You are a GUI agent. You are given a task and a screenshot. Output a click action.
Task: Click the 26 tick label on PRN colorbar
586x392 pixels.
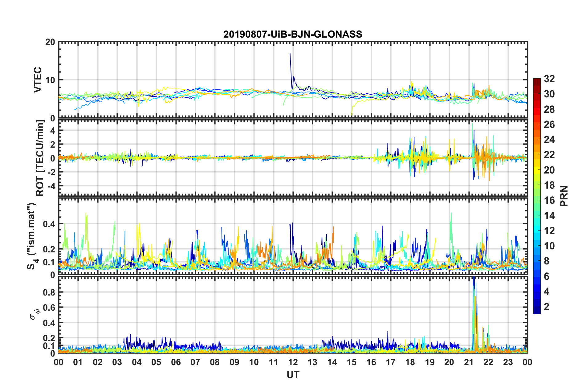click(549, 125)
